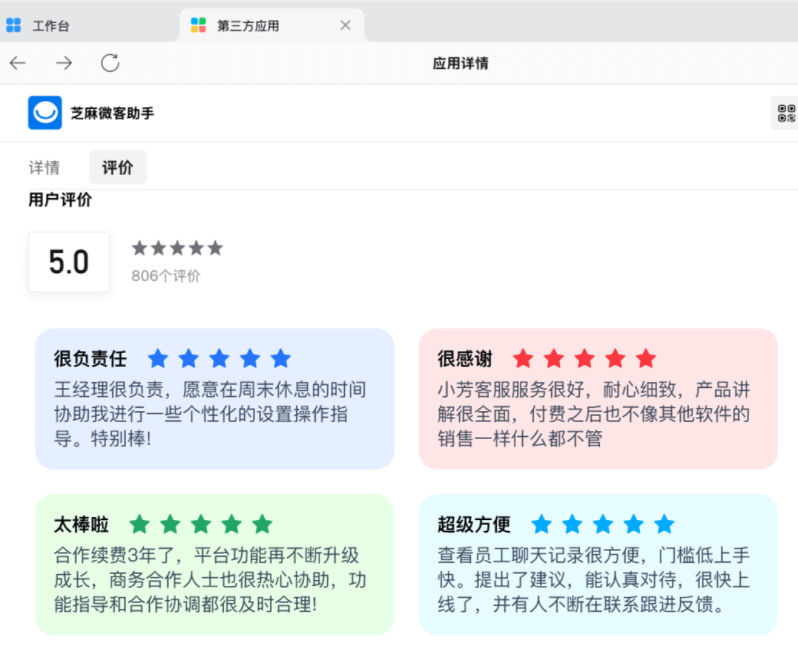
Task: Open the 很负责任 review card
Action: point(214,414)
